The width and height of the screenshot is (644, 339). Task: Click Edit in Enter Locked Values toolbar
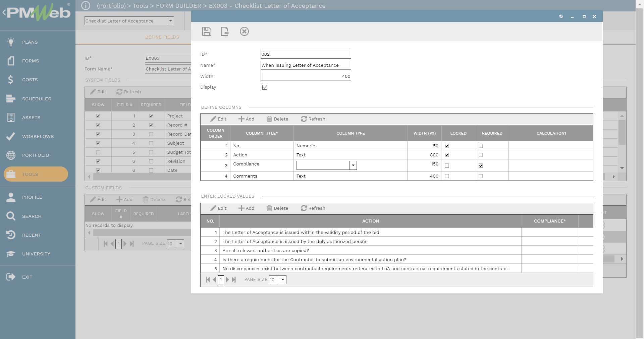(x=218, y=208)
